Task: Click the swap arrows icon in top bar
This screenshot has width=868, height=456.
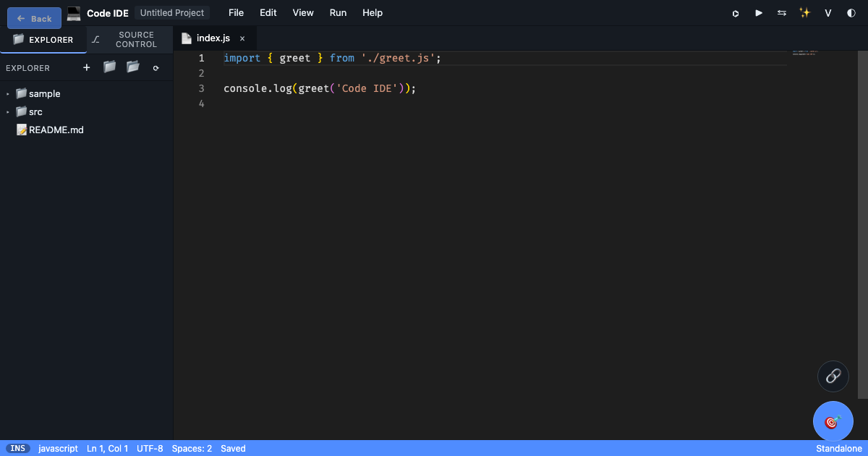Action: click(x=782, y=13)
